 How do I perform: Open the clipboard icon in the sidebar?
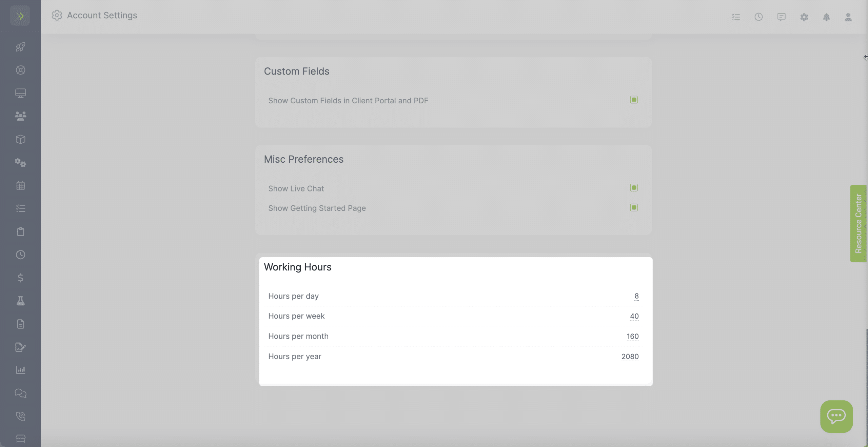[20, 231]
